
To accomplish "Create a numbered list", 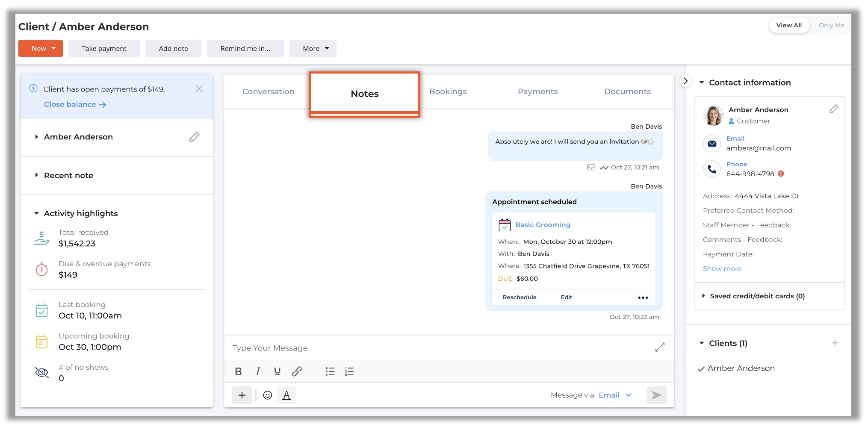I will pyautogui.click(x=349, y=371).
